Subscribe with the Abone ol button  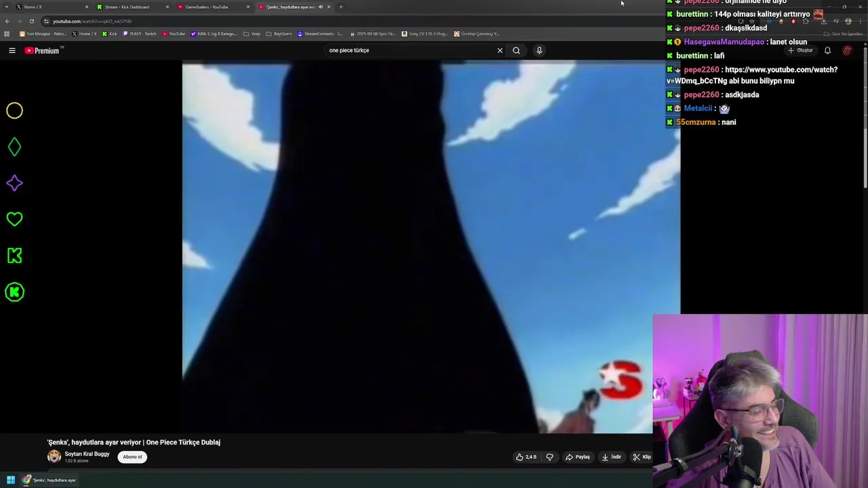click(x=132, y=457)
